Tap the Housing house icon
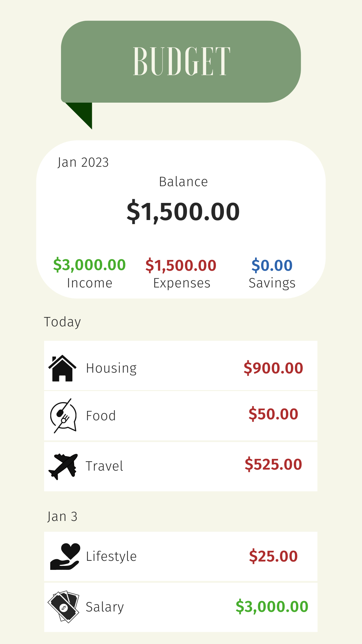This screenshot has width=362, height=644. click(62, 368)
